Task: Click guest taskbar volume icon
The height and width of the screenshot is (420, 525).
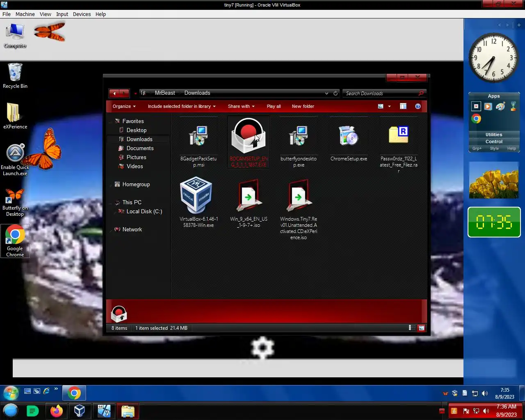Action: (485, 393)
